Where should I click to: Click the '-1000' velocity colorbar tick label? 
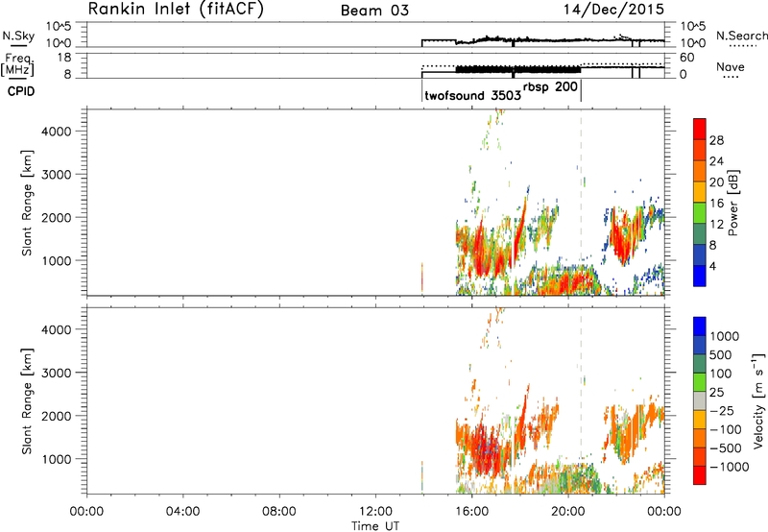click(729, 467)
